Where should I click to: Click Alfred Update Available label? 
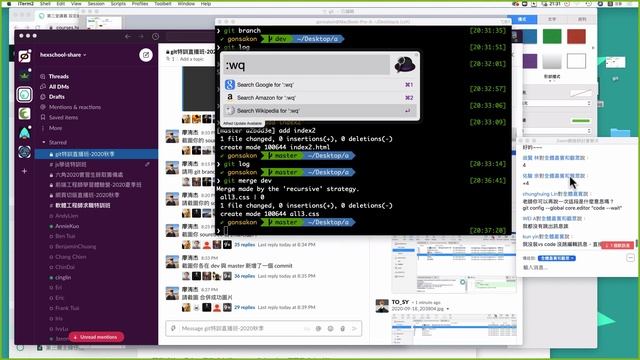pyautogui.click(x=242, y=123)
